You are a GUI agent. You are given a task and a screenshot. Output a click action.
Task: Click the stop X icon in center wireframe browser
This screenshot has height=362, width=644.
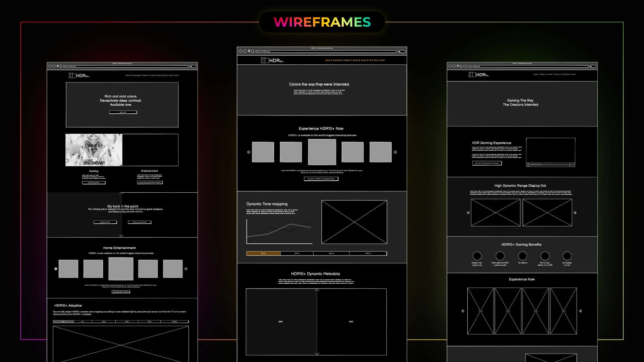[x=249, y=51]
